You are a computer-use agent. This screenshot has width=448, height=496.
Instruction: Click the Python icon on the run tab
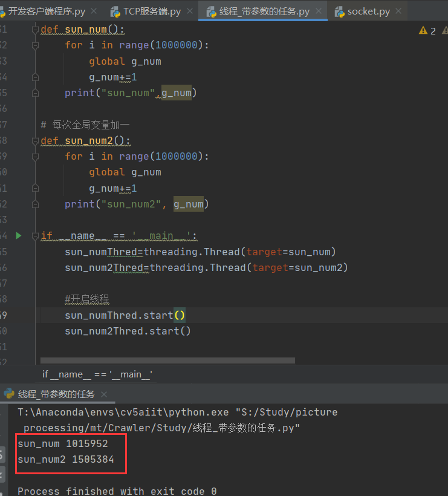pyautogui.click(x=9, y=394)
